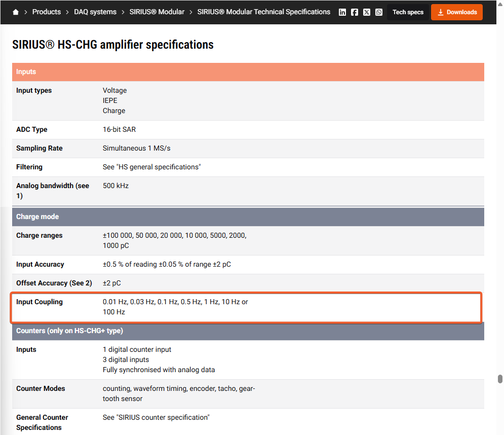Open the DAQ systems breadcrumb link
This screenshot has height=435, width=504.
point(95,12)
